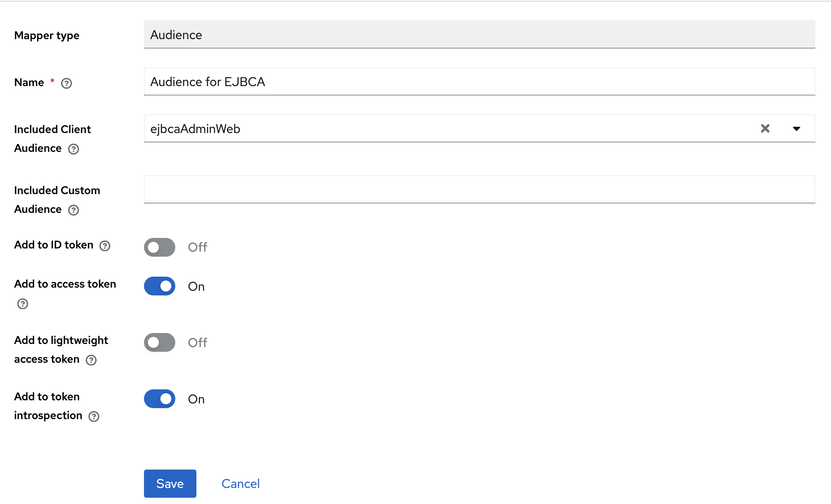Show help for lightweight access token

(91, 360)
